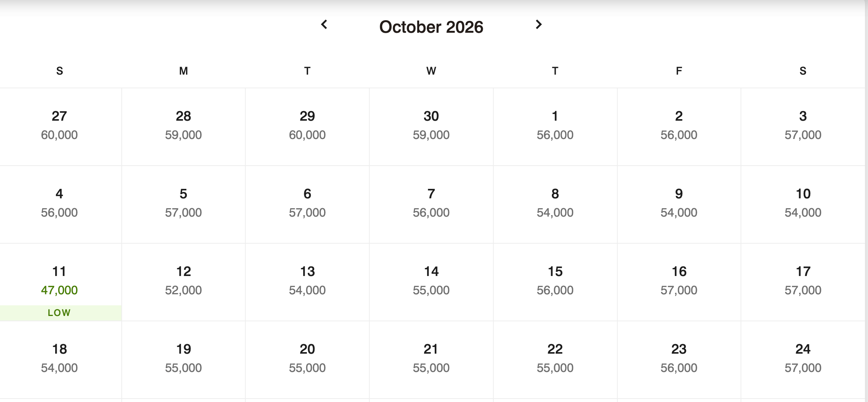This screenshot has height=402, width=868.
Task: Advance to the next month
Action: coord(538,25)
